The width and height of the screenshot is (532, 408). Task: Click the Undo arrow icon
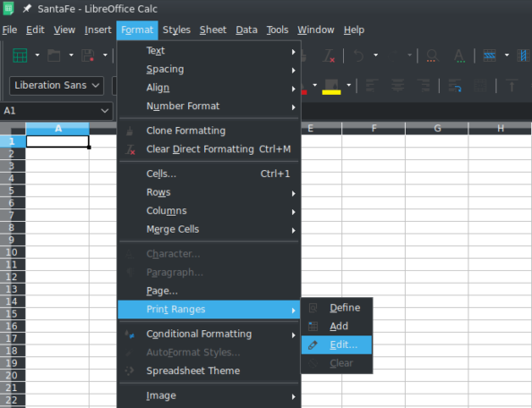358,55
